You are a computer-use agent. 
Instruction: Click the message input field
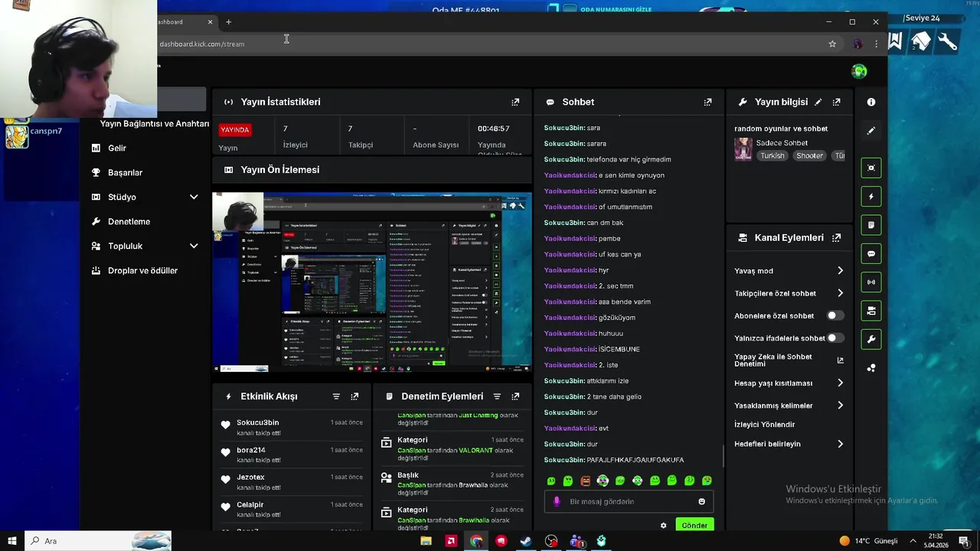point(629,501)
